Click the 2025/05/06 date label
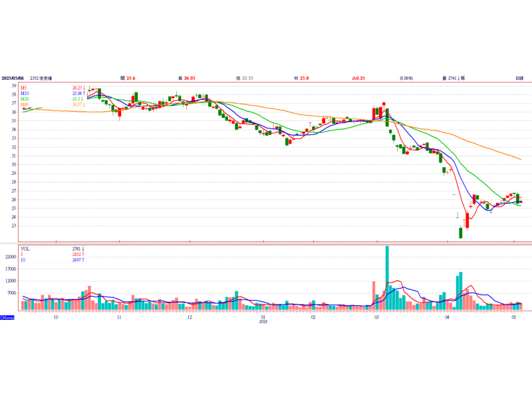The width and height of the screenshot is (532, 399). (13, 78)
